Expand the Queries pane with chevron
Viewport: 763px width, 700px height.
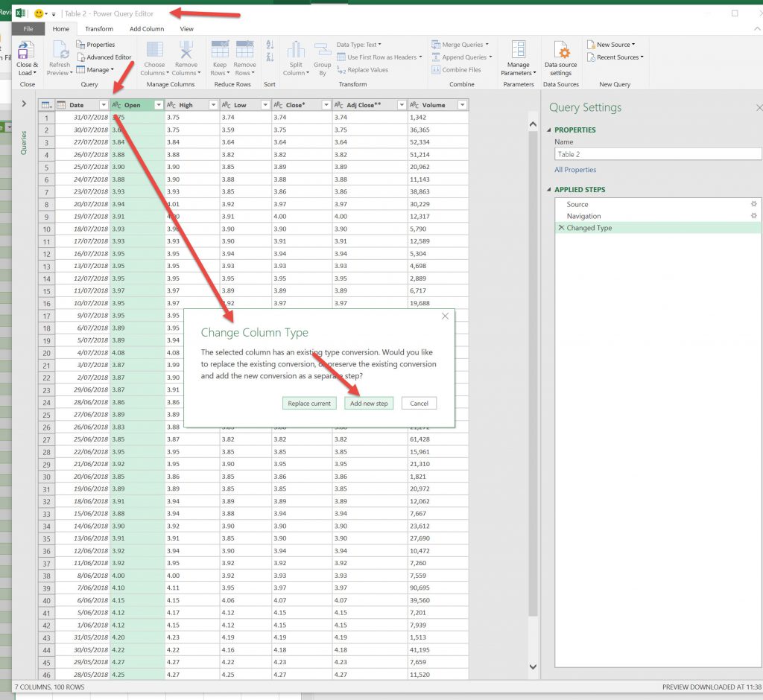pyautogui.click(x=24, y=104)
